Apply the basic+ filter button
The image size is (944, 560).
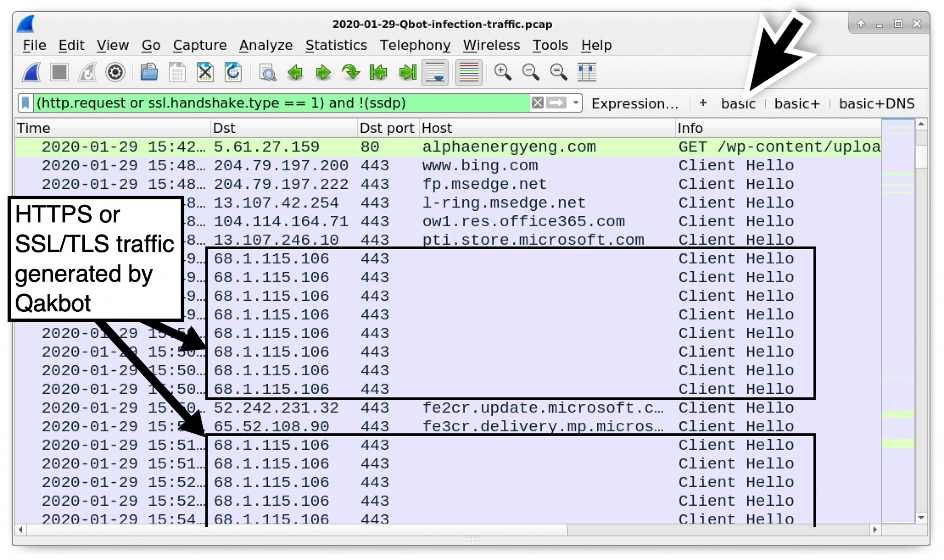pos(797,104)
